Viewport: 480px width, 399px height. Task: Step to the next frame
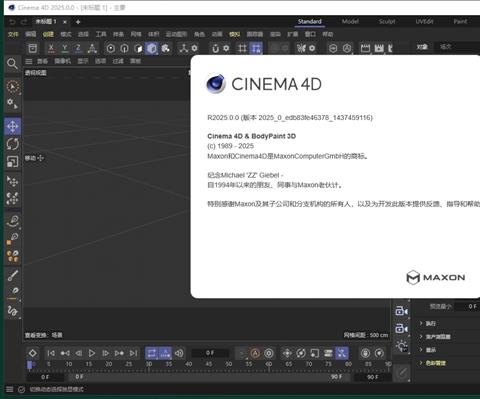coord(105,353)
